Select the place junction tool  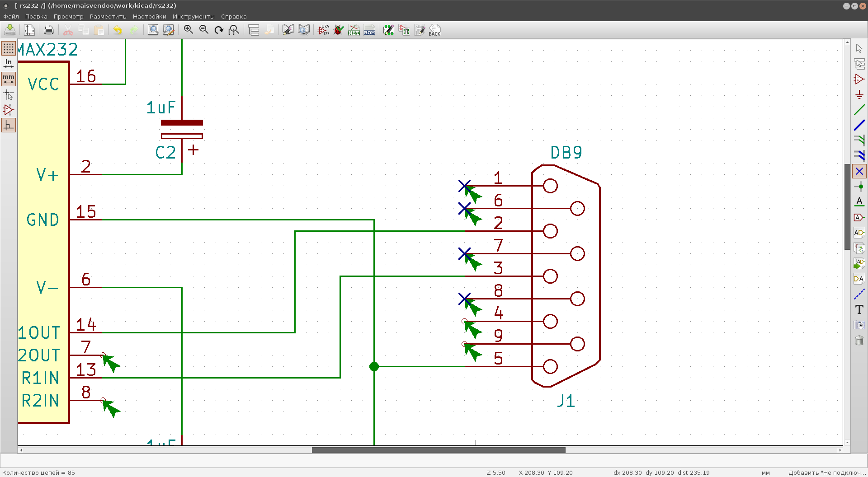(x=859, y=187)
